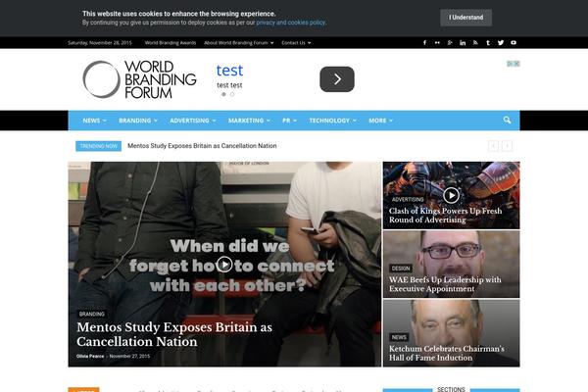Click the Advertising category tag
Screen dimensions: 588x392
[x=408, y=200]
